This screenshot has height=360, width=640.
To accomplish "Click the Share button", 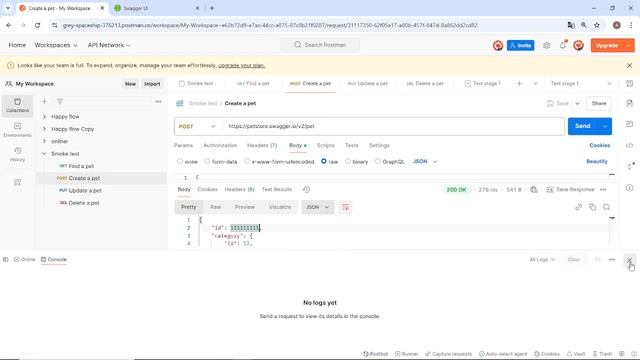I will click(599, 104).
